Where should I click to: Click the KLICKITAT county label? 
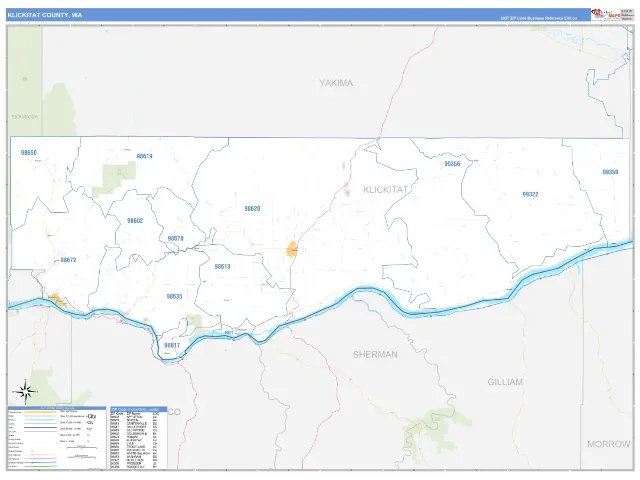pyautogui.click(x=385, y=190)
